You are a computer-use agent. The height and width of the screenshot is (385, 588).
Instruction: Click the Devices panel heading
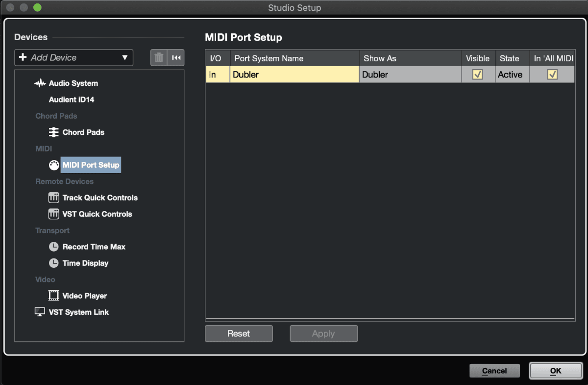click(31, 37)
